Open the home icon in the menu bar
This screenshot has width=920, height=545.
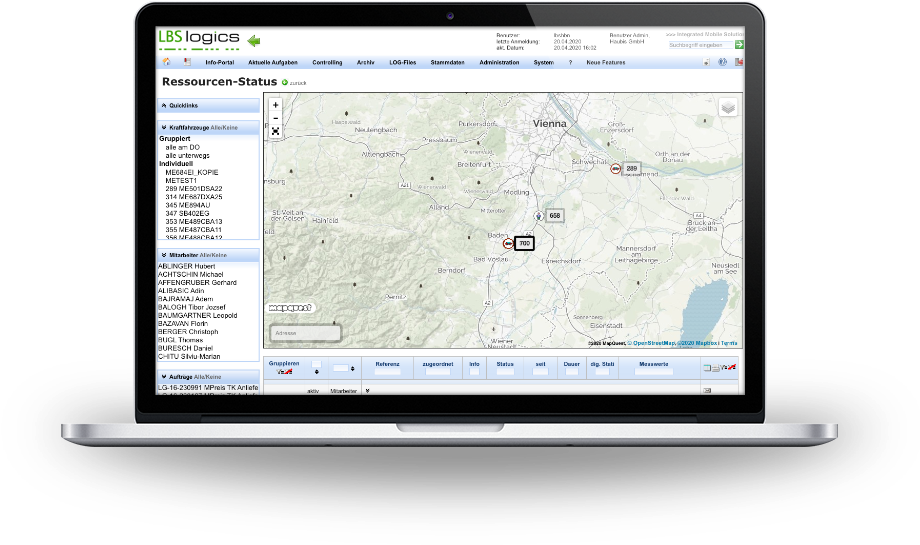(167, 62)
